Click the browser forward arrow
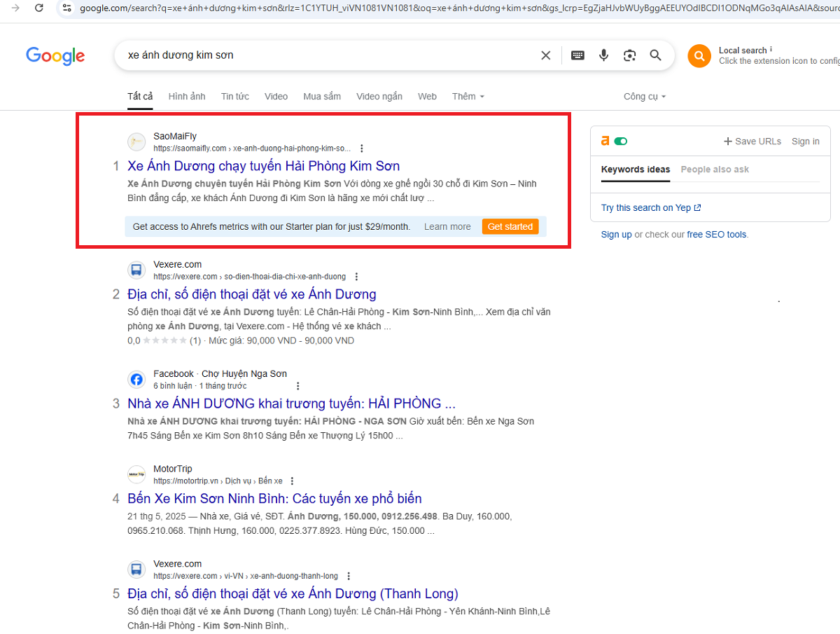840x634 pixels. (15, 8)
